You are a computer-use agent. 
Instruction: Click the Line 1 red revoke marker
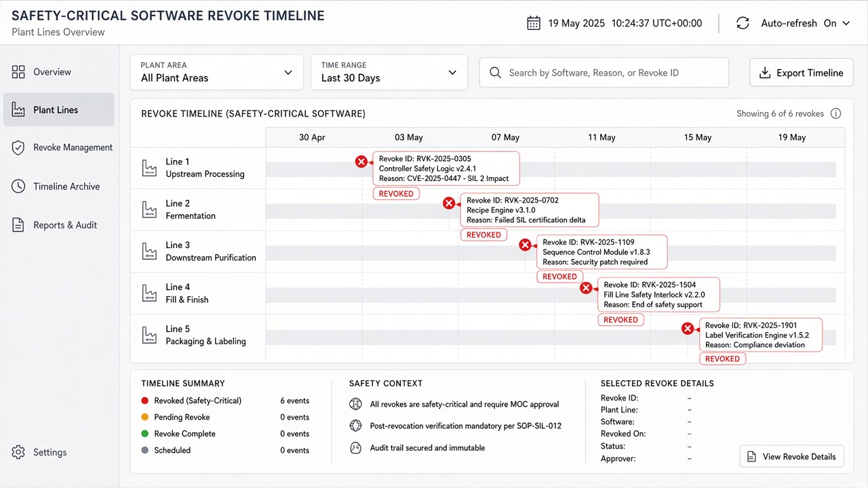click(x=361, y=161)
